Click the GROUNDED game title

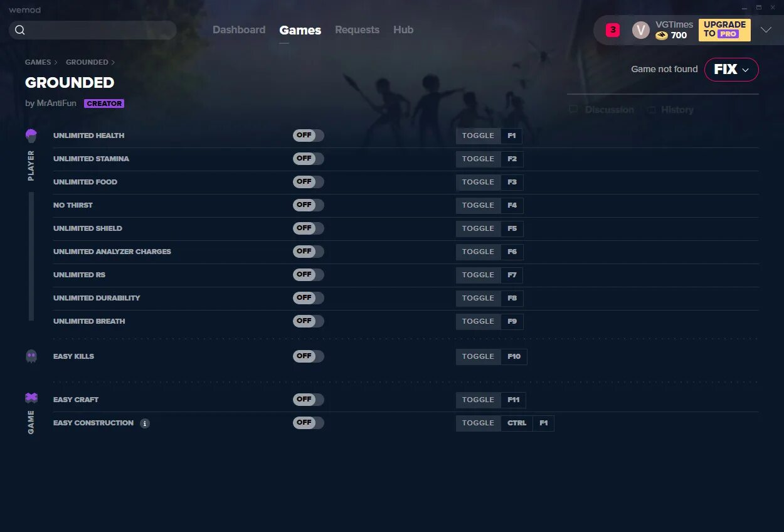(x=70, y=83)
